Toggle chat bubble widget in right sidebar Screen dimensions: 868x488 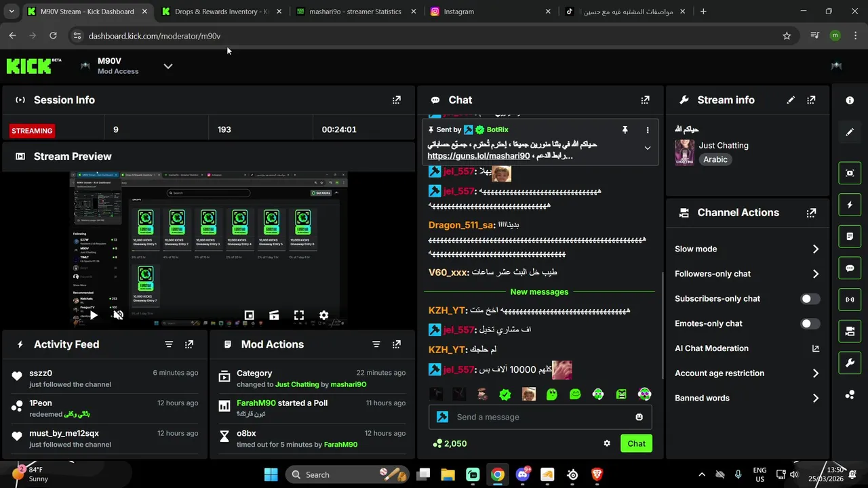click(850, 268)
